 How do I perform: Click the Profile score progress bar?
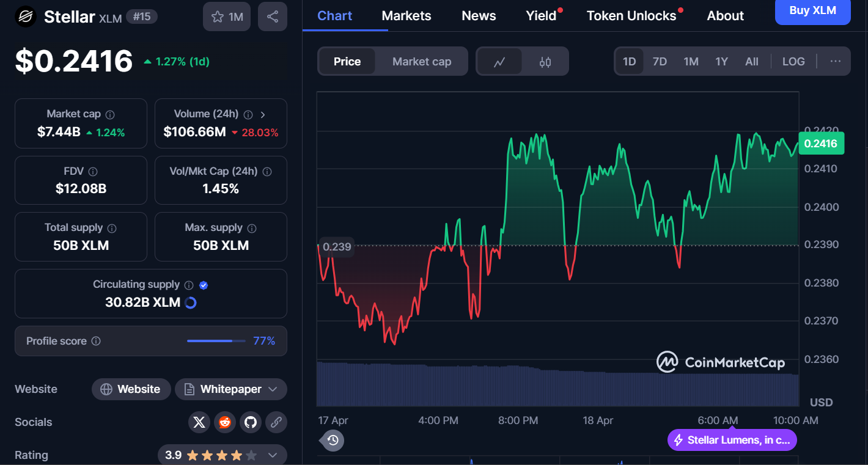[x=217, y=341]
